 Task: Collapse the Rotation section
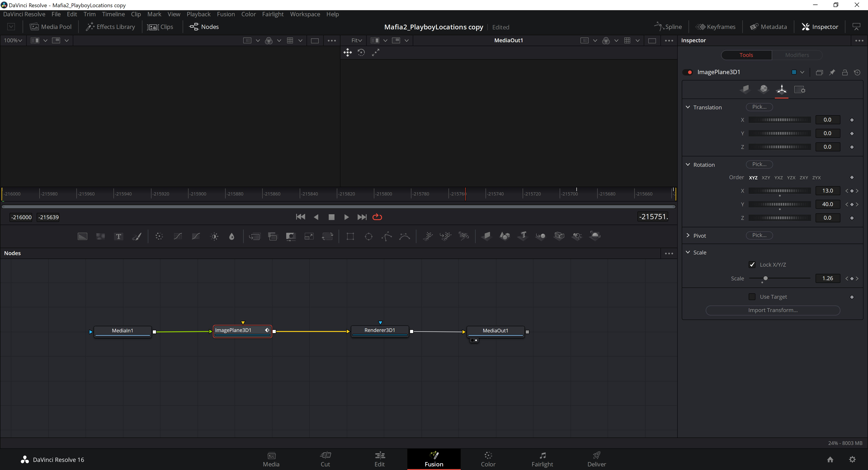coord(688,164)
